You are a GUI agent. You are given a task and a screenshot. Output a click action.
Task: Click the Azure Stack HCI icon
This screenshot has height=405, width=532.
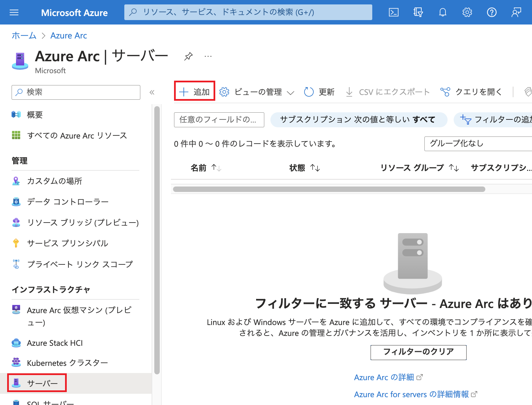tap(16, 343)
